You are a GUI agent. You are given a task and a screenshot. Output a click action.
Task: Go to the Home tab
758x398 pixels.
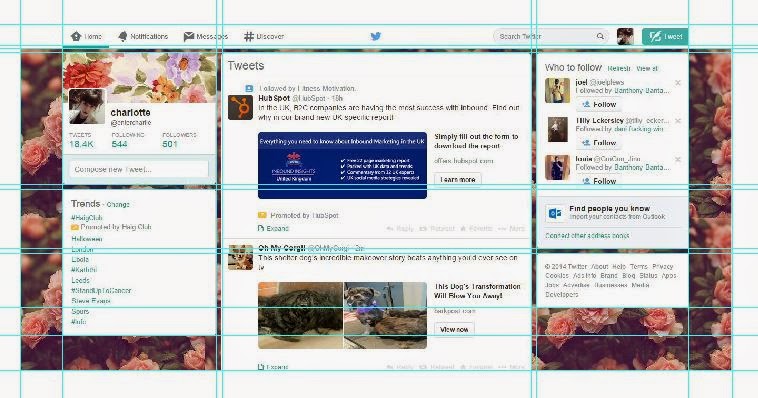tap(86, 36)
